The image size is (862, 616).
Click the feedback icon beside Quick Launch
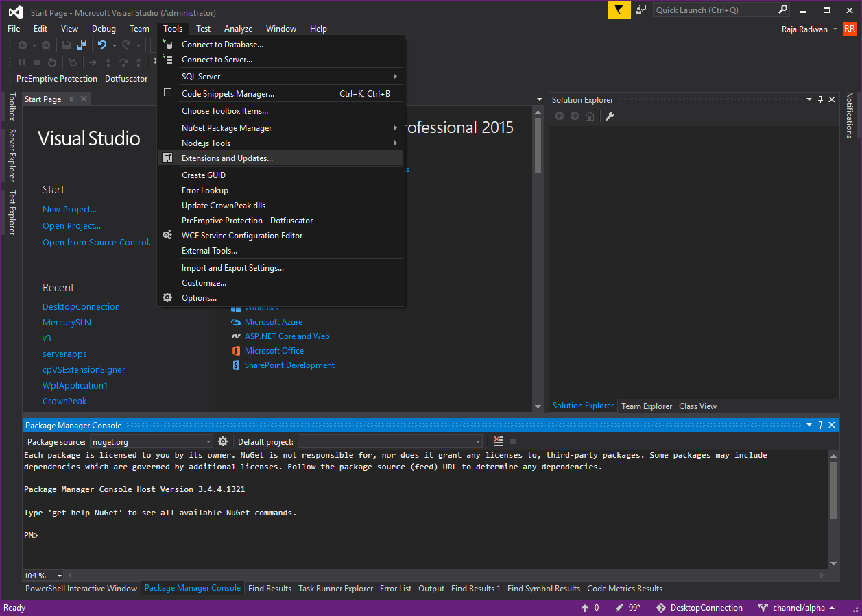641,10
